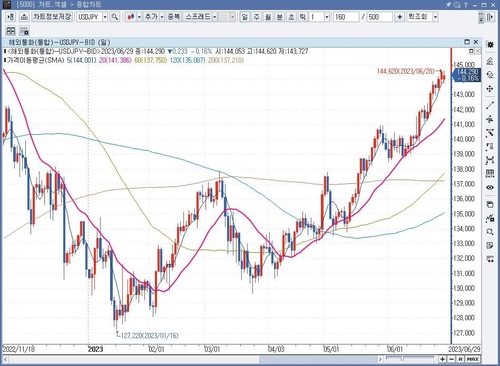Open the chart type dropdown arrow
The height and width of the screenshot is (366, 500).
coord(139,17)
